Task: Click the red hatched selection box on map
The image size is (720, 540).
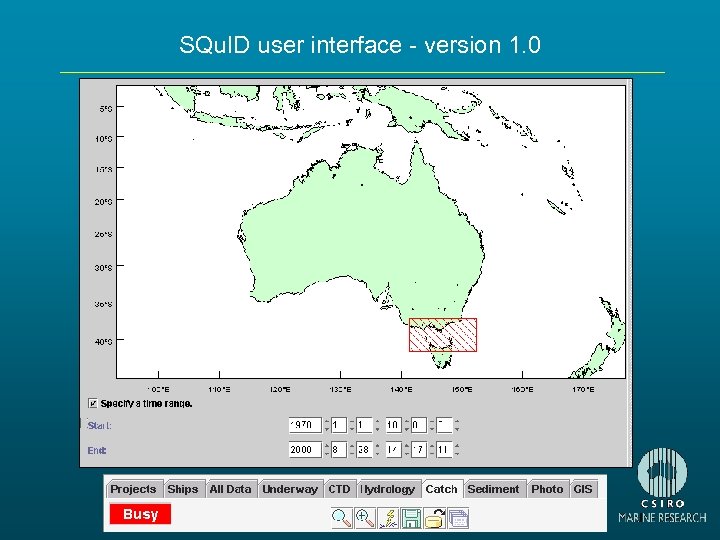Action: [x=443, y=335]
